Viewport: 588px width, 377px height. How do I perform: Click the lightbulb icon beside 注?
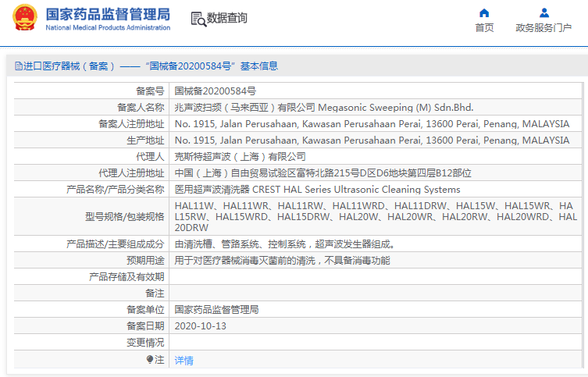tap(150, 360)
